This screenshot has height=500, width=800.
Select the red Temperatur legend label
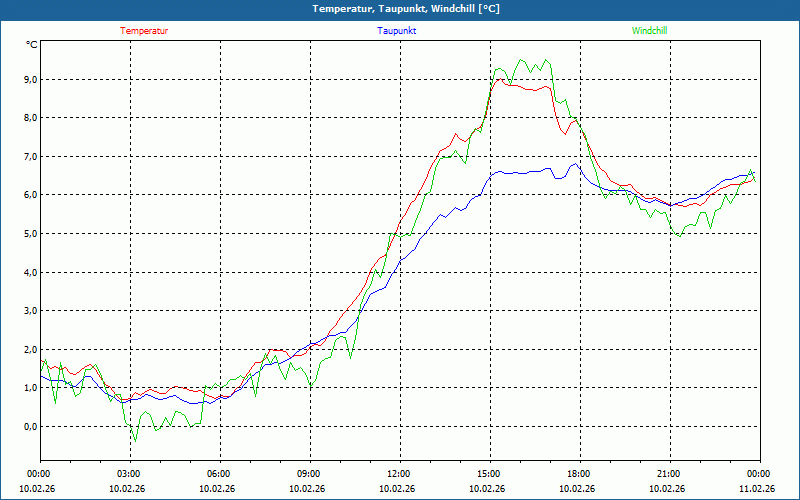[x=144, y=31]
